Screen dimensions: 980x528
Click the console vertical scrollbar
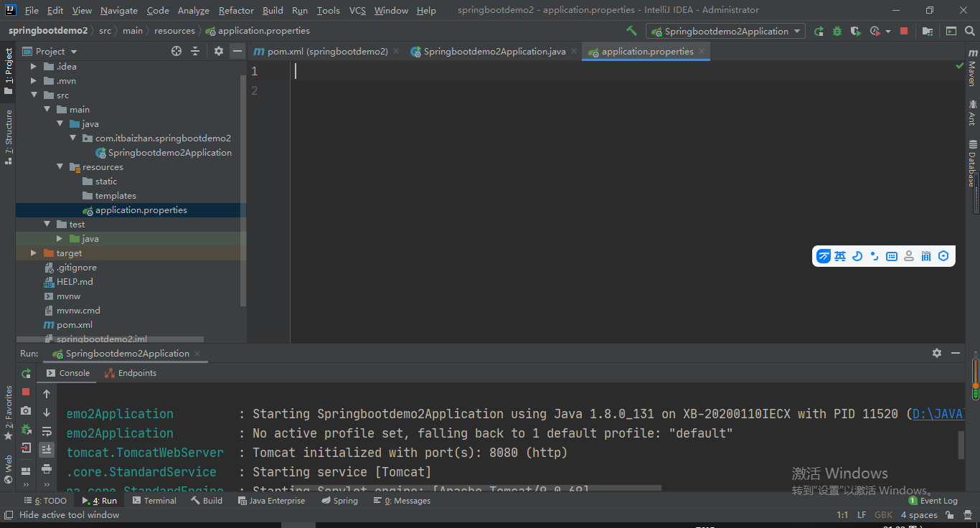tap(961, 445)
